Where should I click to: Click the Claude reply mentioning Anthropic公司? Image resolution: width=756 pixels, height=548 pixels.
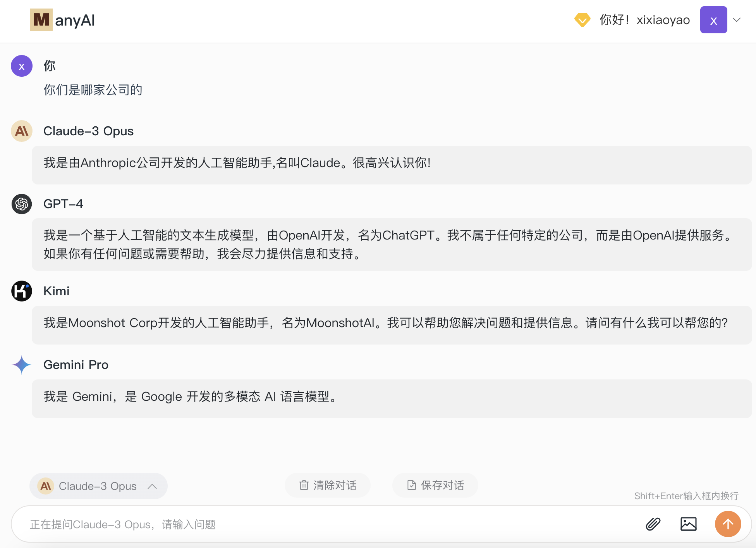(x=392, y=165)
